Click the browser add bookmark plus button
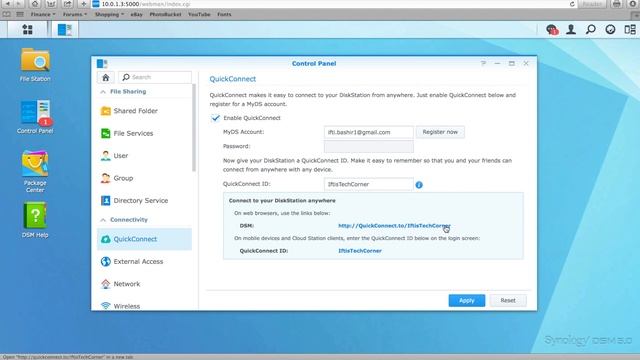The height and width of the screenshot is (360, 640). [83, 4]
